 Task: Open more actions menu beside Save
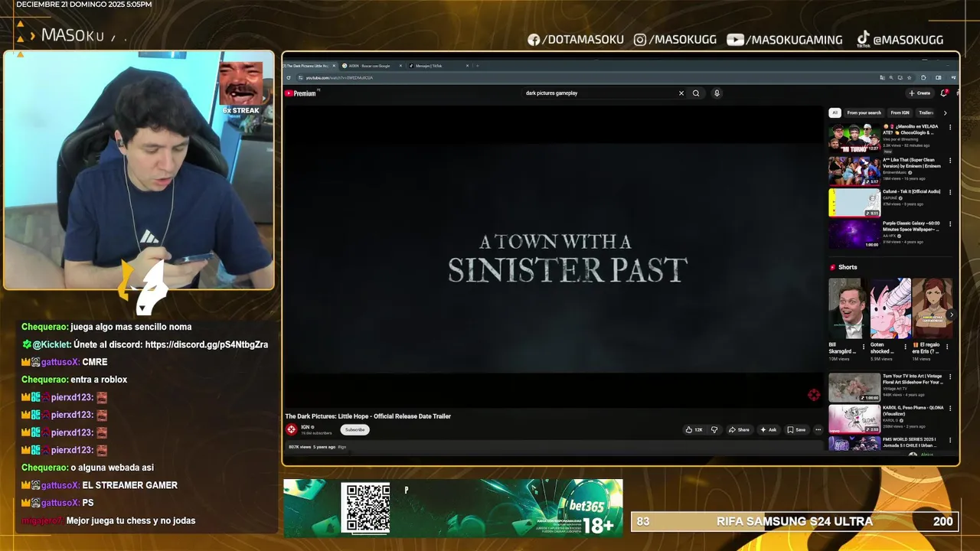818,430
